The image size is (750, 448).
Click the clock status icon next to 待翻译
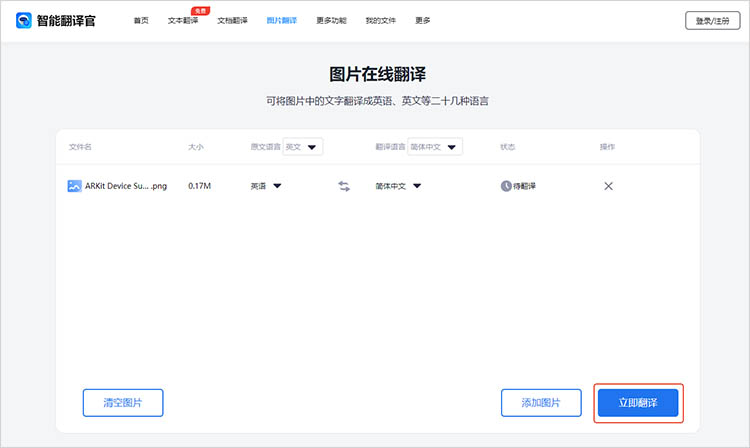[x=506, y=186]
